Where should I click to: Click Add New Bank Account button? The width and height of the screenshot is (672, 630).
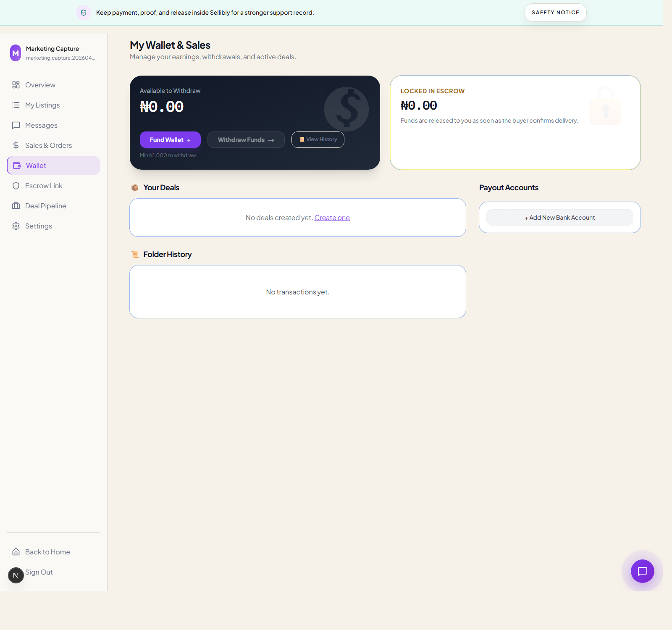(x=560, y=218)
